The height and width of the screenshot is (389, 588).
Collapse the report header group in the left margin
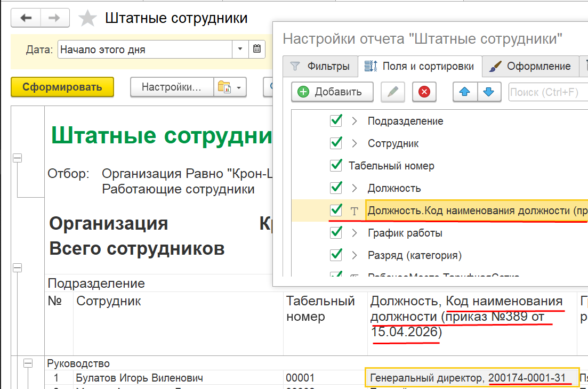pyautogui.click(x=17, y=158)
